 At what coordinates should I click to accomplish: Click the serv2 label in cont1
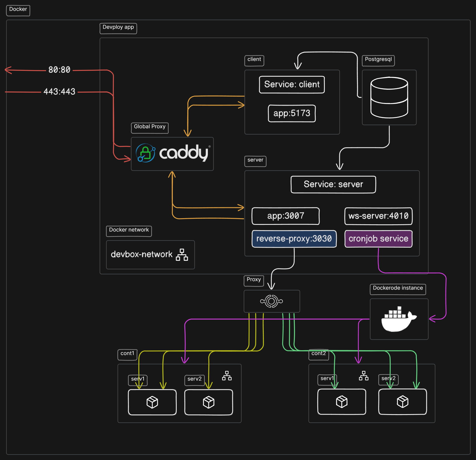[195, 380]
